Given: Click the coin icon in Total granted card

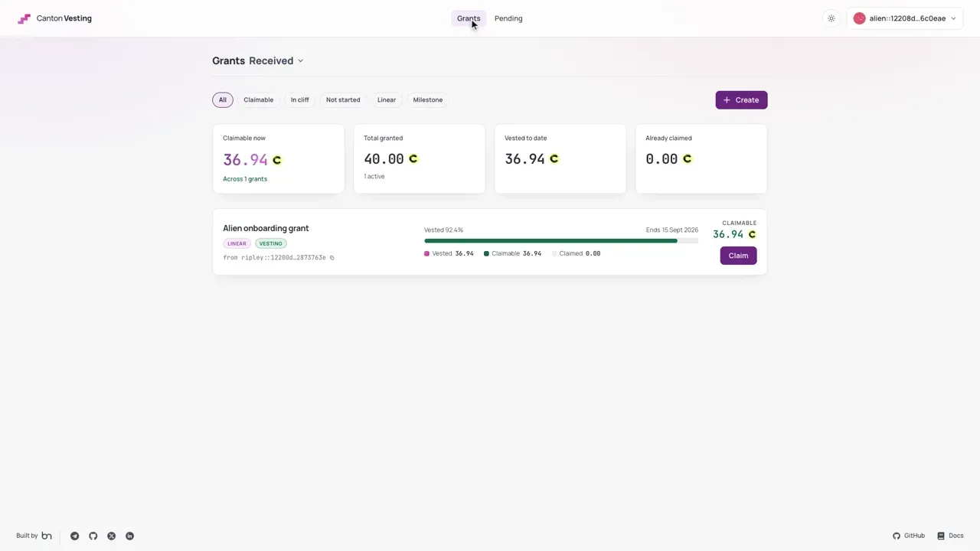Looking at the screenshot, I should (x=413, y=158).
